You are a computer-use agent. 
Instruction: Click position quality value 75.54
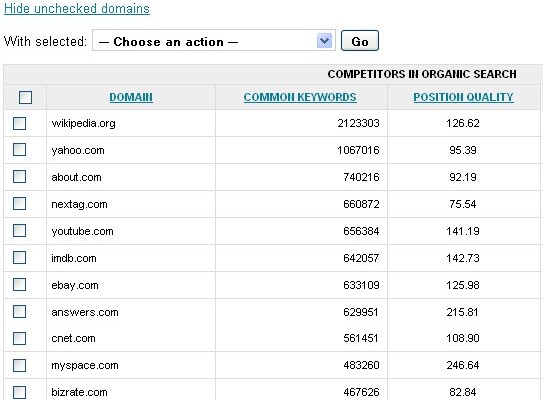click(x=463, y=204)
